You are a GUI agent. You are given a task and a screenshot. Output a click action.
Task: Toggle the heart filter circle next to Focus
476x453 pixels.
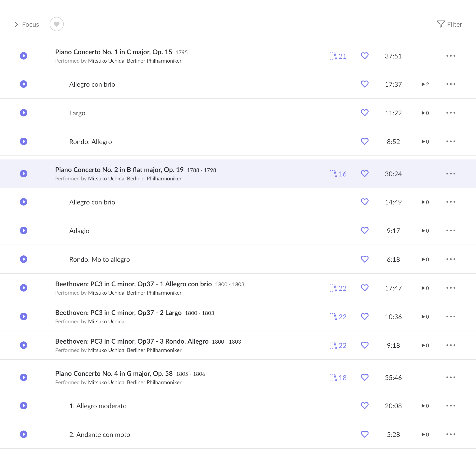click(x=56, y=24)
